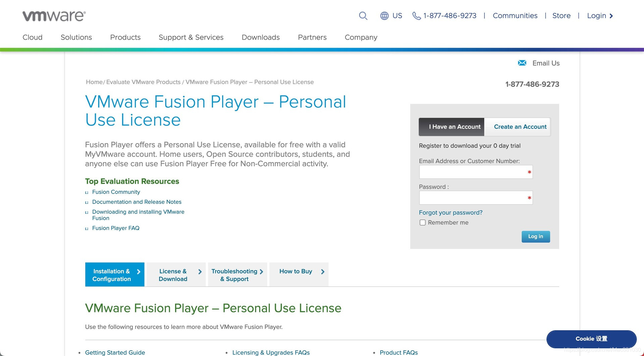
Task: Click the VMware logo
Action: coord(54,16)
